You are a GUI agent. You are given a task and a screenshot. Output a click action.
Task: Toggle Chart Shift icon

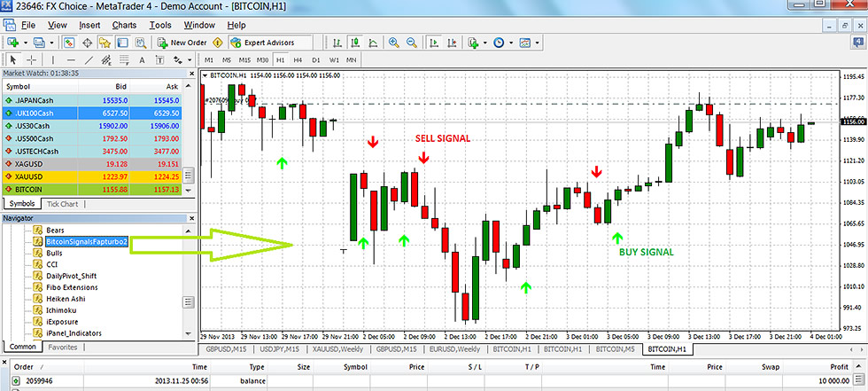453,43
